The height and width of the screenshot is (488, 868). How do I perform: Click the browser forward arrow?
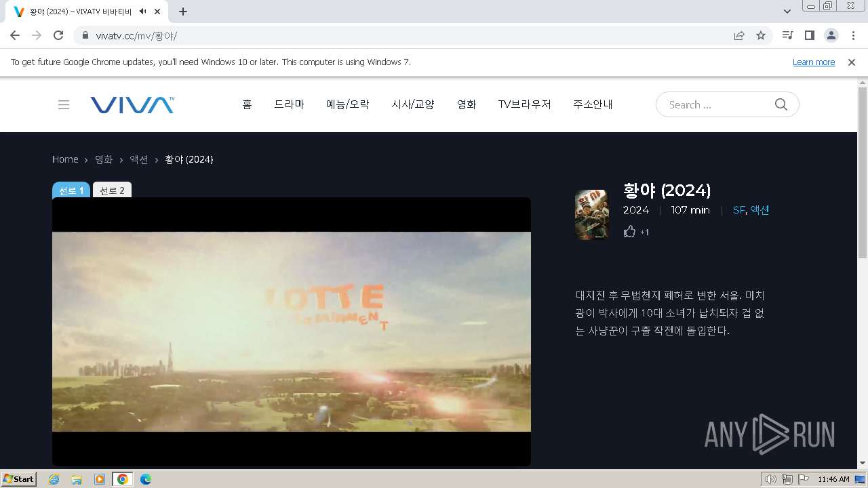click(37, 35)
